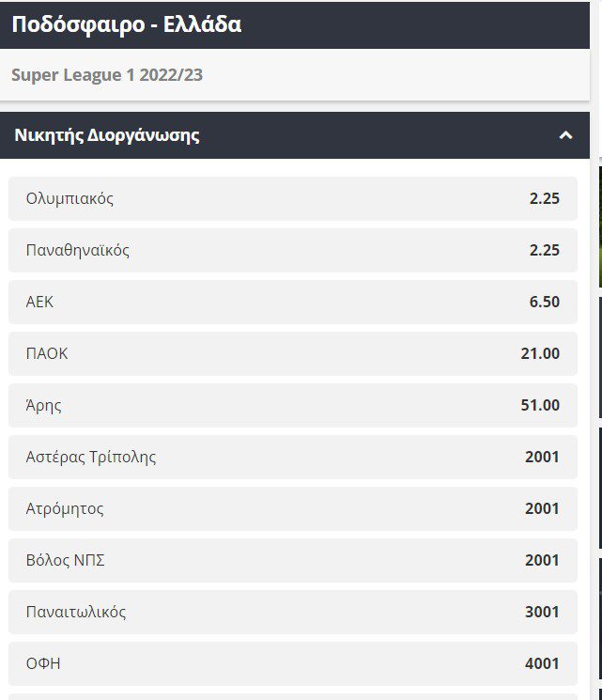Image resolution: width=602 pixels, height=700 pixels.
Task: Select the 3001 odds price
Action: (542, 613)
